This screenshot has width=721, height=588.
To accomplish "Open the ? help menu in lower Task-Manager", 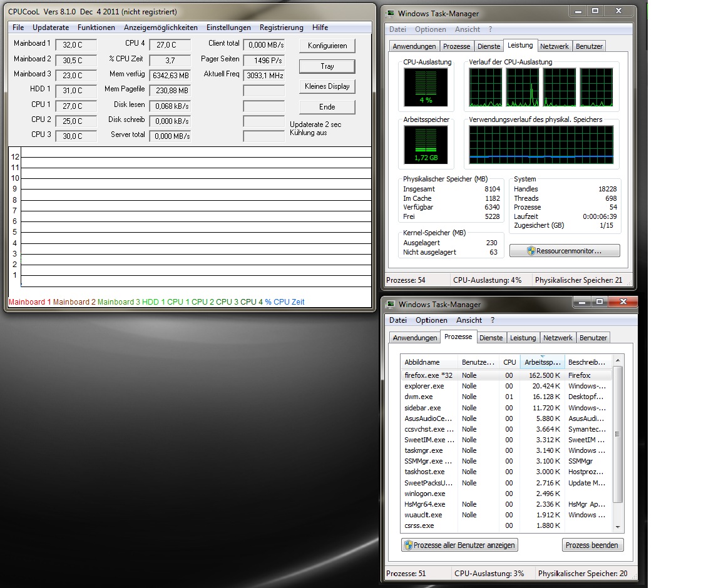I will pyautogui.click(x=493, y=320).
